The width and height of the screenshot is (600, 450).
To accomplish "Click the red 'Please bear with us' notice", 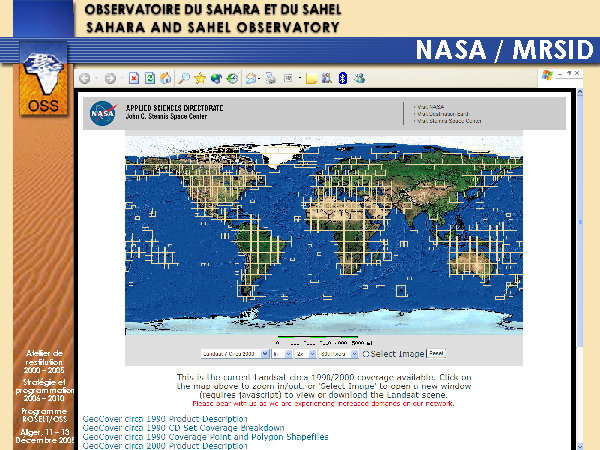I will pyautogui.click(x=323, y=403).
